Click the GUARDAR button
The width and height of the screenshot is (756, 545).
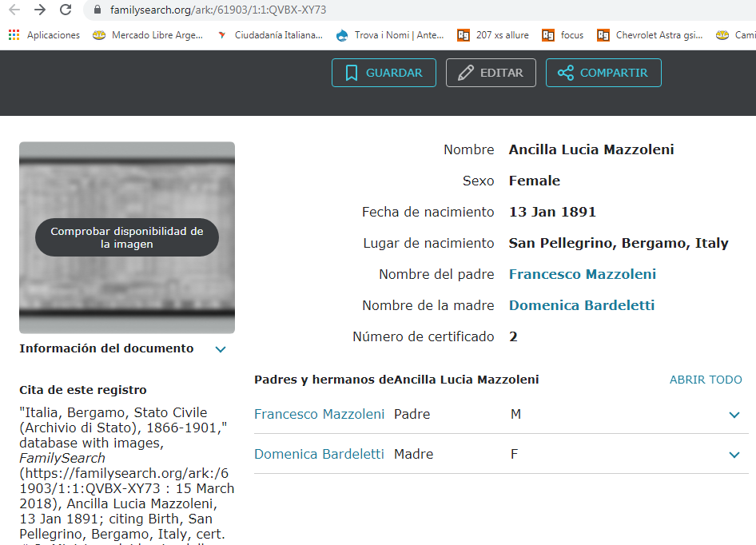[384, 73]
